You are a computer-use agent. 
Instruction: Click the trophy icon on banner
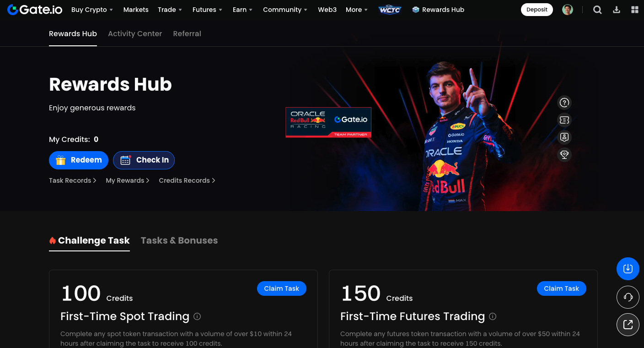[x=564, y=155]
